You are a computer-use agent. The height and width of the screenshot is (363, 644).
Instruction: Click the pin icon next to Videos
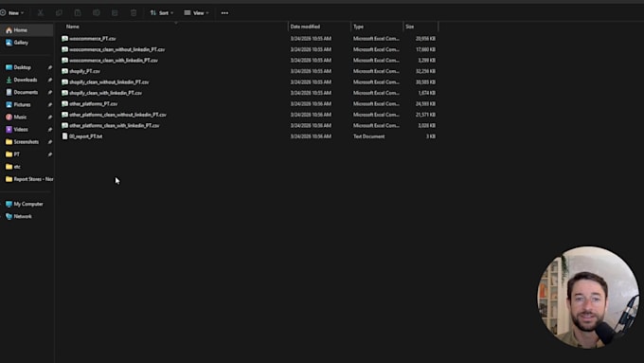click(x=49, y=130)
